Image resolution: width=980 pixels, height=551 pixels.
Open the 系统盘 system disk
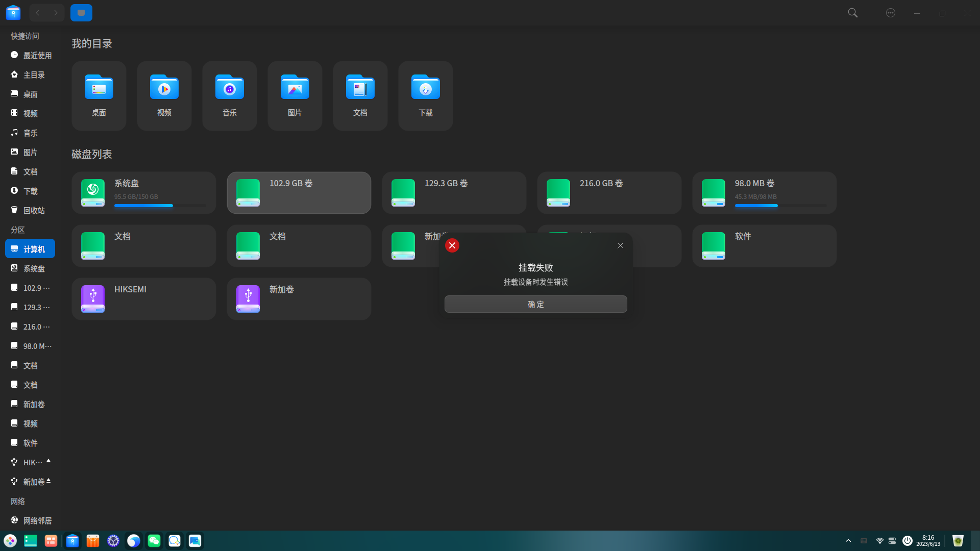point(143,193)
